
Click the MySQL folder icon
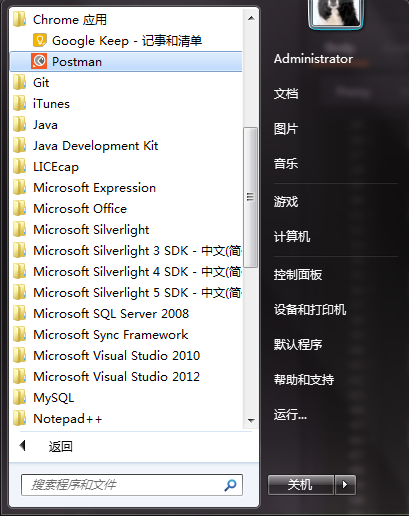tap(20, 397)
